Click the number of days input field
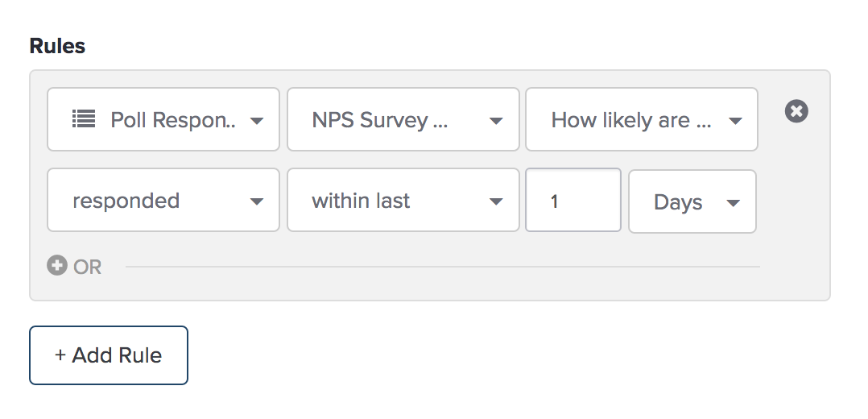This screenshot has height=419, width=868. pos(573,200)
